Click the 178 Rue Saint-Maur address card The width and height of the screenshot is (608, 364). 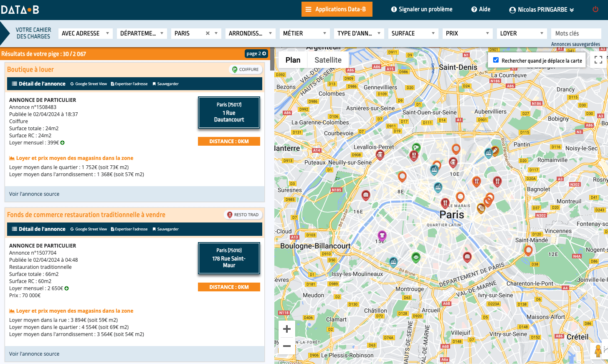point(229,258)
